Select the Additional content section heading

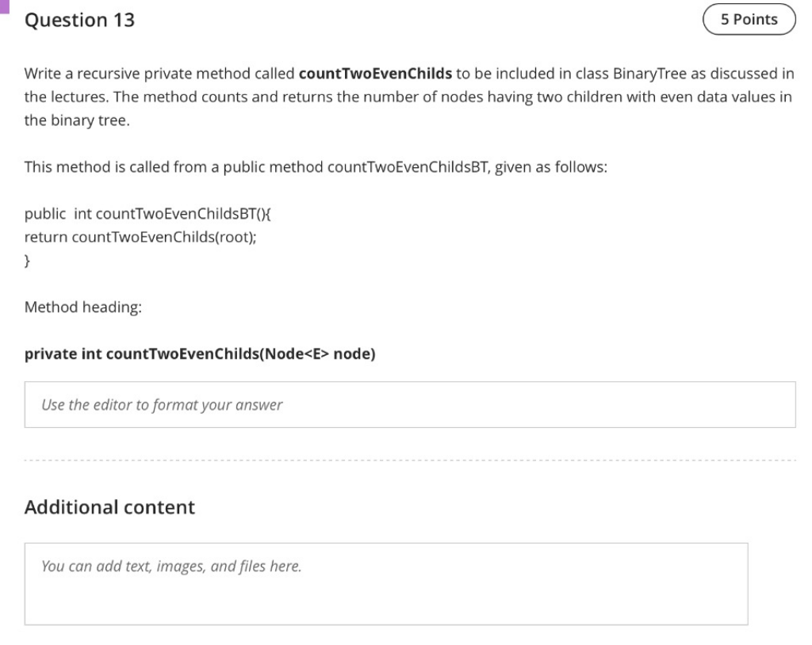click(x=110, y=507)
